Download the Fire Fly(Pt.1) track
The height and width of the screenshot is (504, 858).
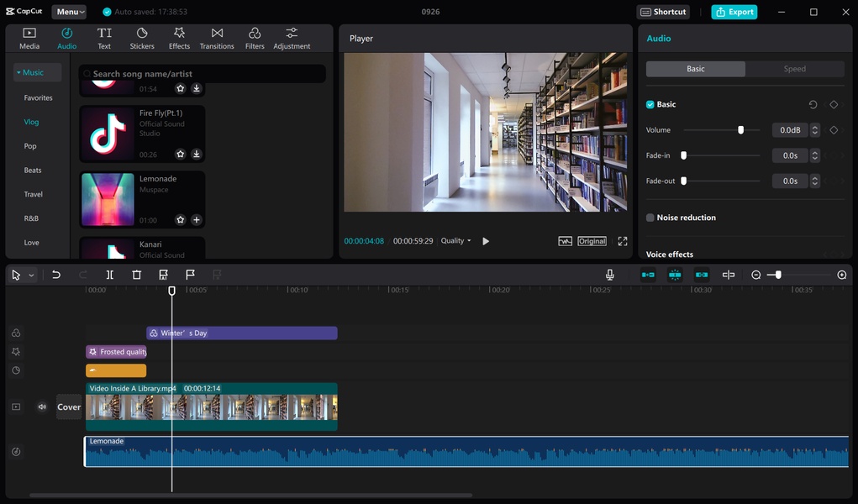pyautogui.click(x=196, y=155)
